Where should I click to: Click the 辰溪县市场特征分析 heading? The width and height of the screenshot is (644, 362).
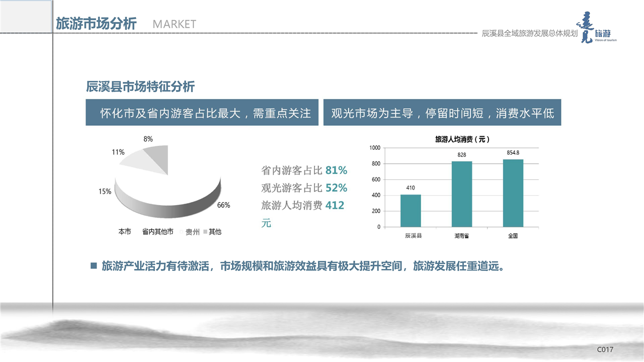[x=140, y=86]
